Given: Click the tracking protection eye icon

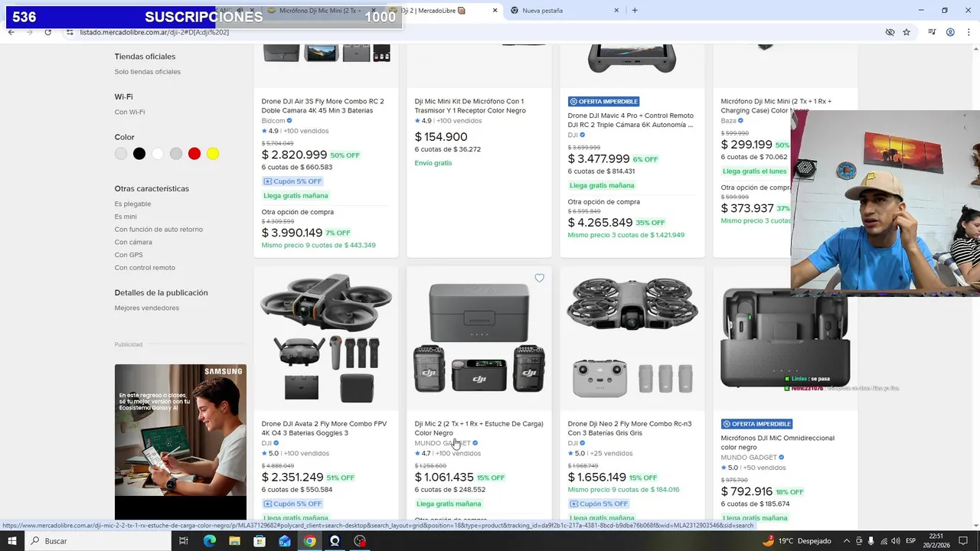Looking at the screenshot, I should tap(890, 32).
